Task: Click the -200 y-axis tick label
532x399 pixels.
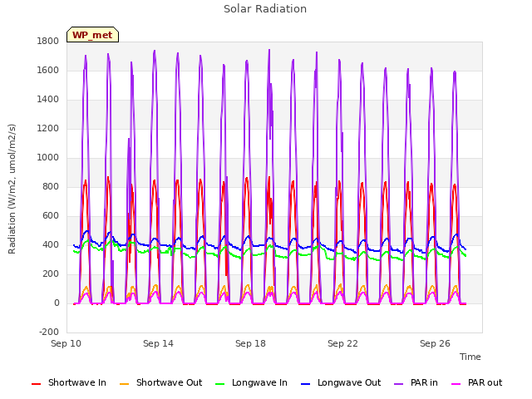Action: pyautogui.click(x=49, y=332)
